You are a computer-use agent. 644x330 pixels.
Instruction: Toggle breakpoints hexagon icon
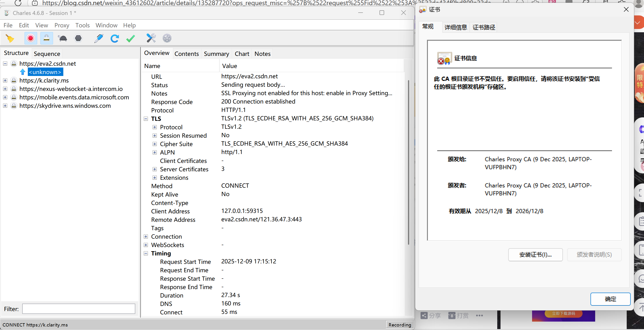point(78,38)
